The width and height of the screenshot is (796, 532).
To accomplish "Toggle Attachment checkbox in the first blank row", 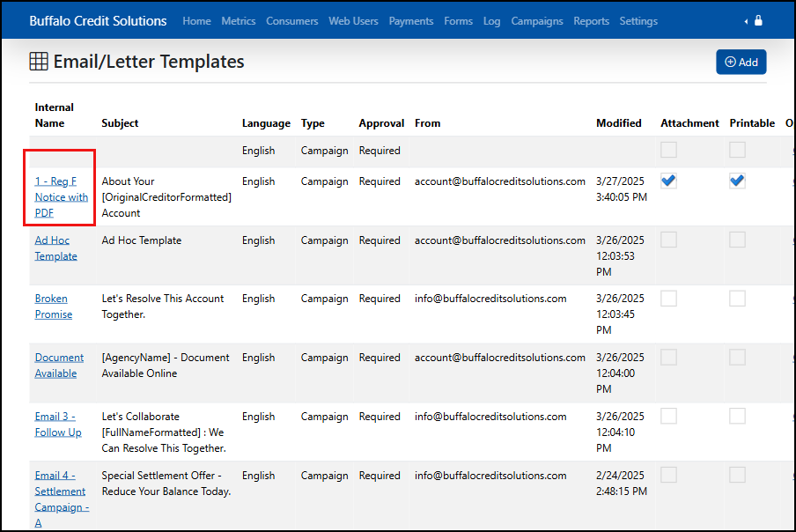I will coord(668,150).
